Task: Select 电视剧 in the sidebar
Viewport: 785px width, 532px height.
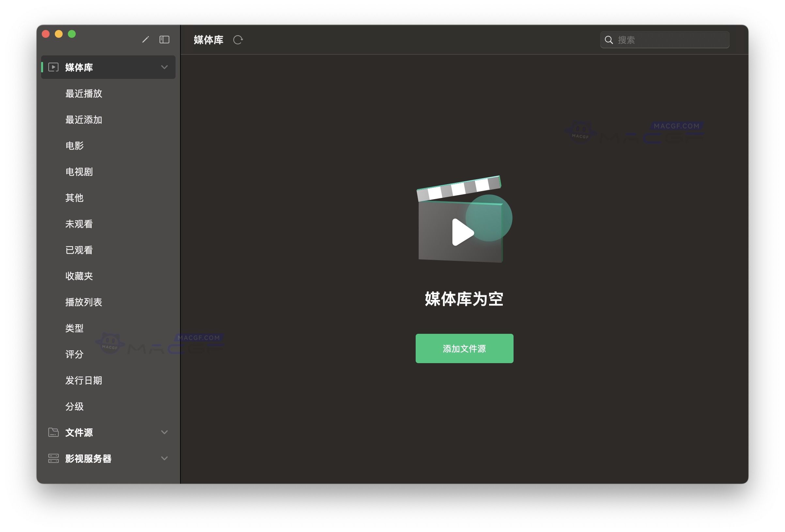Action: pos(80,172)
